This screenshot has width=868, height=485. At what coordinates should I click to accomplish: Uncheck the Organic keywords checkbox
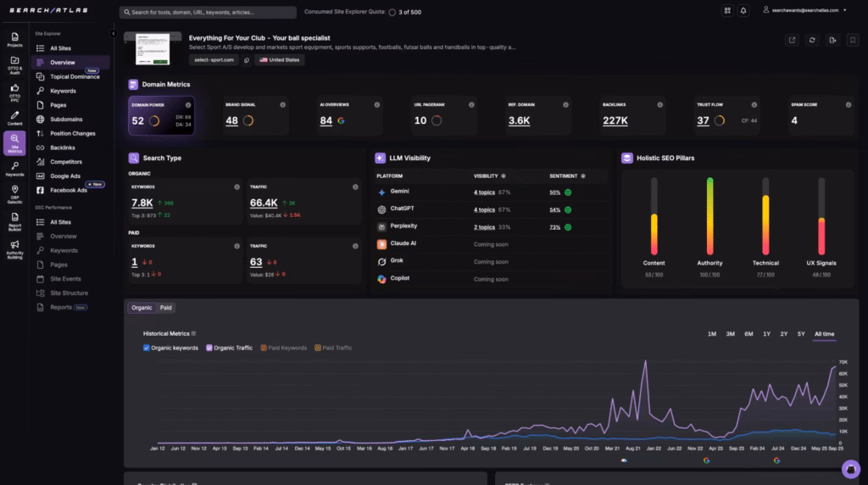147,348
